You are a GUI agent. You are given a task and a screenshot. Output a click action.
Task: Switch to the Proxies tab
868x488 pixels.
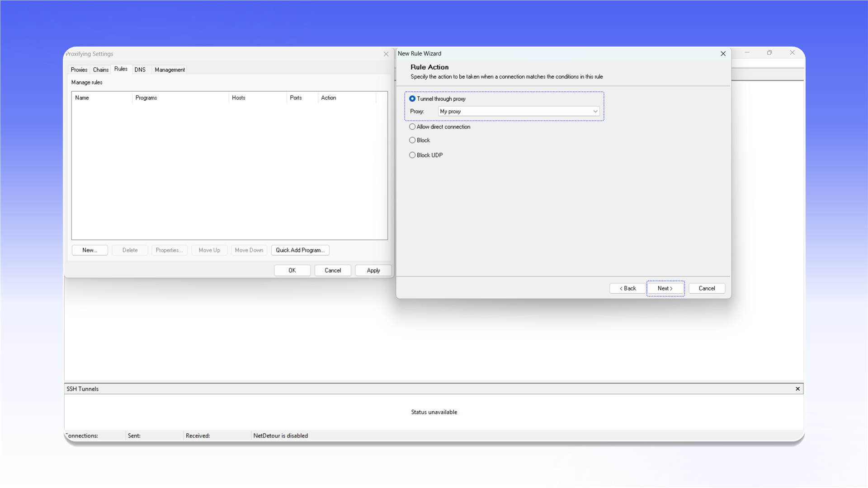click(79, 70)
